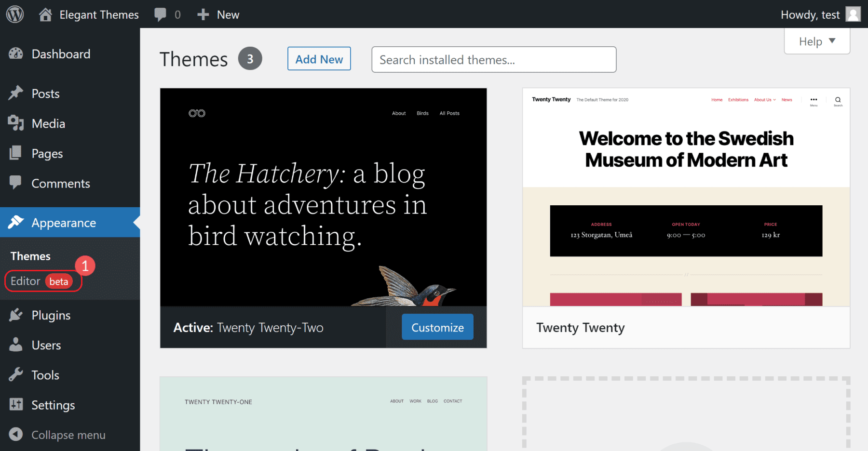Open the Tools wrench icon

pyautogui.click(x=15, y=374)
